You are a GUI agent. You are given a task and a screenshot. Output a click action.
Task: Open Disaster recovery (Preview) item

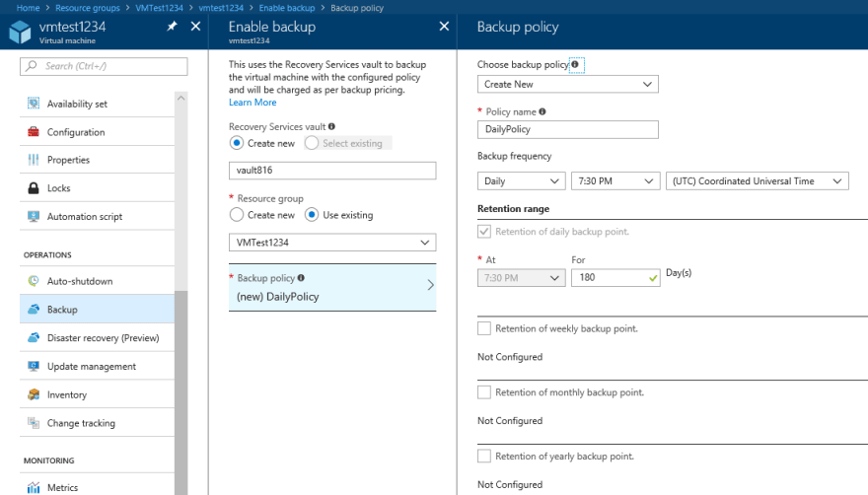97,337
